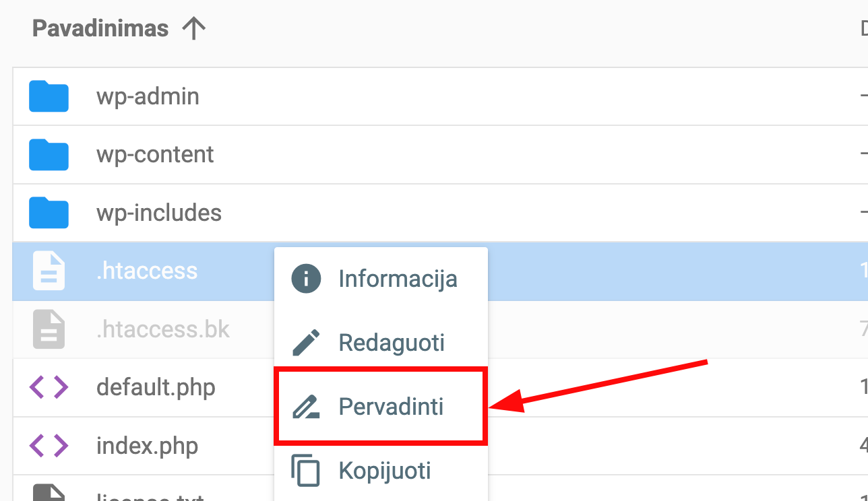Click the wp-content folder icon
The image size is (868, 501).
click(49, 154)
